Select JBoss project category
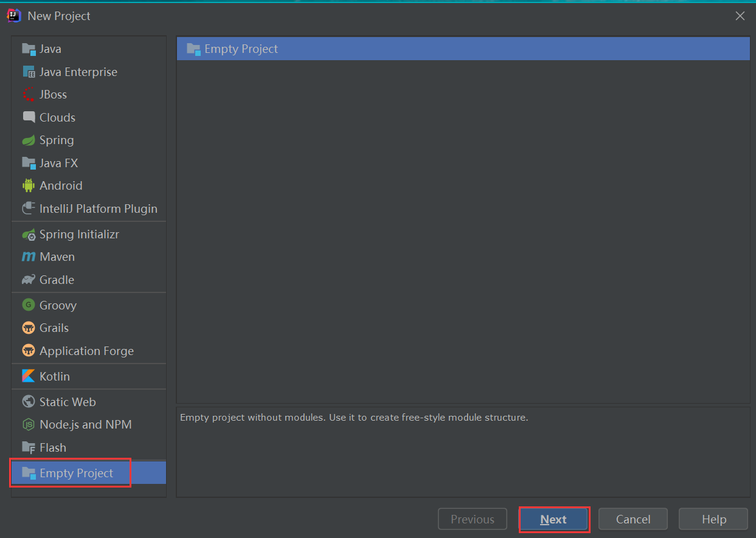Screen dimensions: 756x538 point(54,94)
